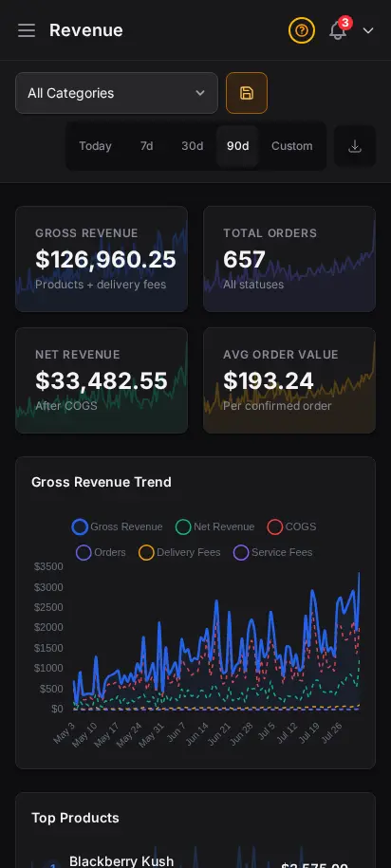The height and width of the screenshot is (868, 391).
Task: Open the Net Revenue stat card
Action: (102, 380)
